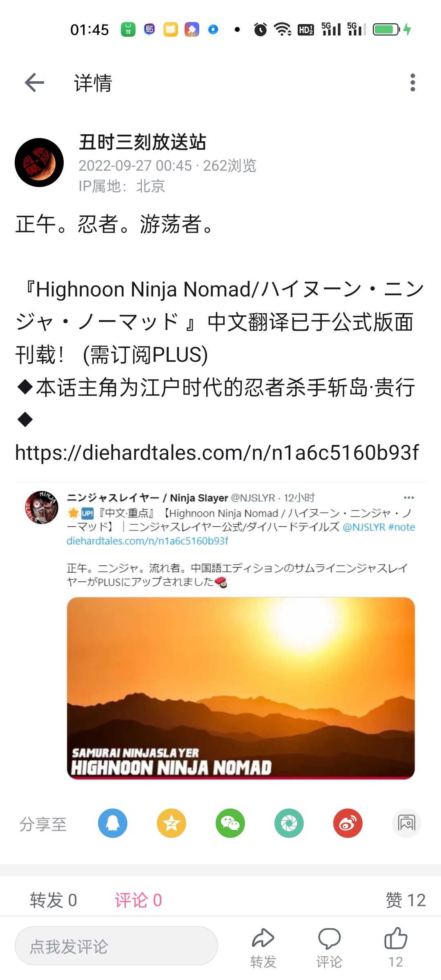Open the 丑时三刻放送站 username link
The height and width of the screenshot is (980, 441).
pyautogui.click(x=143, y=143)
